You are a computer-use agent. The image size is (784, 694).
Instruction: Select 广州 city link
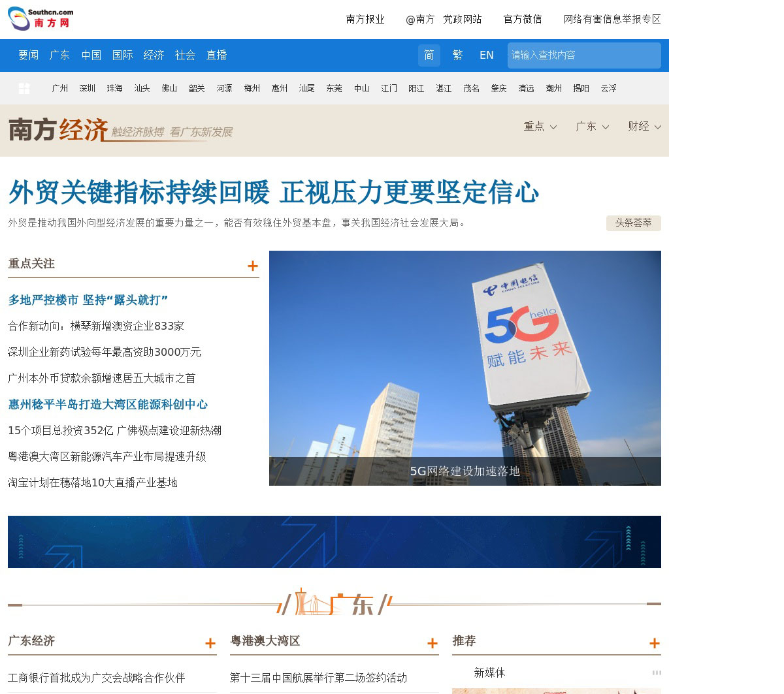60,88
